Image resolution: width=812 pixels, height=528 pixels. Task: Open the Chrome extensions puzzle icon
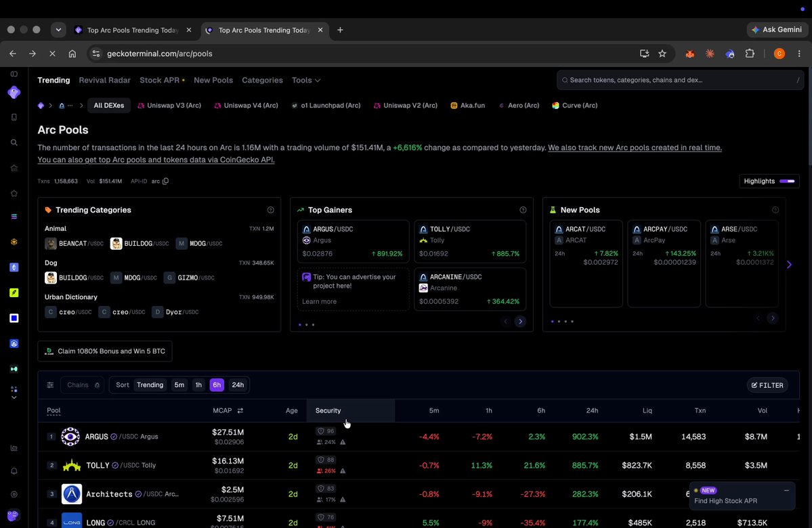click(x=750, y=54)
